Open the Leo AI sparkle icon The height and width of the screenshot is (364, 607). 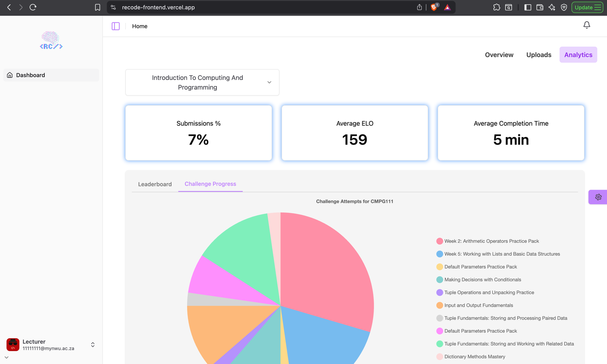552,7
